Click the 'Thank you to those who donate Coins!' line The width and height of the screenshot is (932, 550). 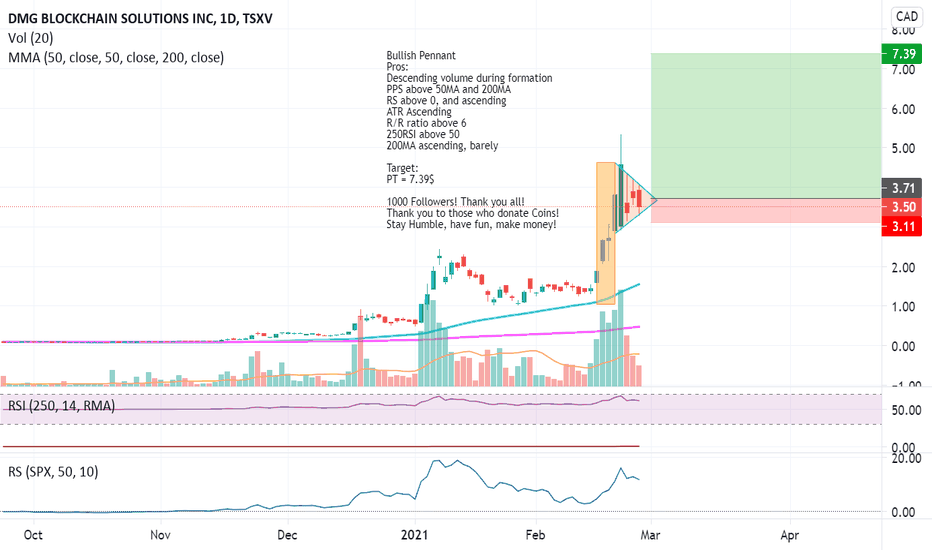click(473, 213)
